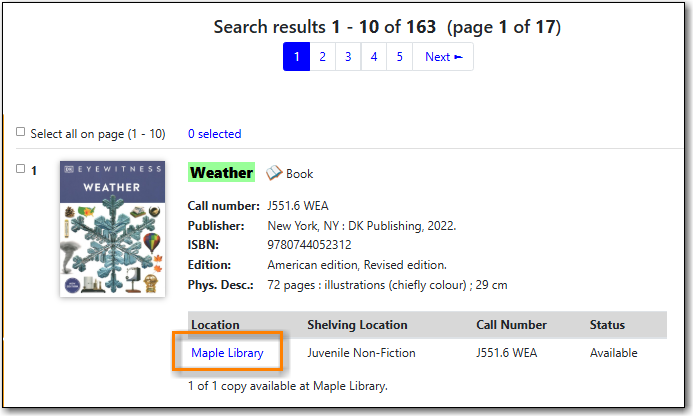Click the Maple Library location link
This screenshot has width=693, height=416.
click(227, 353)
